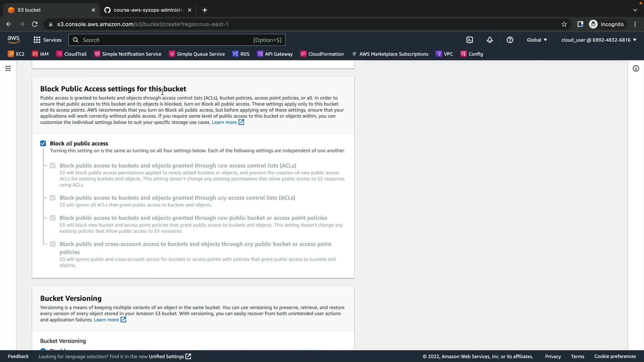Screen dimensions: 644x362
Task: Switch to course-aws-sysops GitHub tab
Action: click(148, 10)
